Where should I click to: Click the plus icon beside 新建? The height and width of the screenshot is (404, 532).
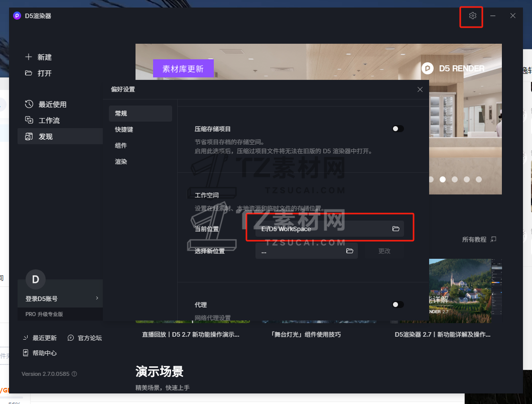pos(29,57)
